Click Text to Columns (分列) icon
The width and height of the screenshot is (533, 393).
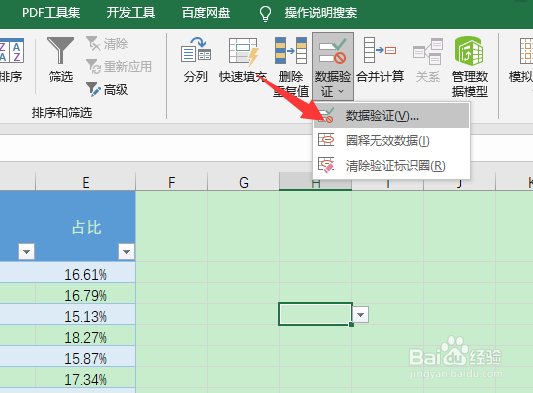click(196, 50)
